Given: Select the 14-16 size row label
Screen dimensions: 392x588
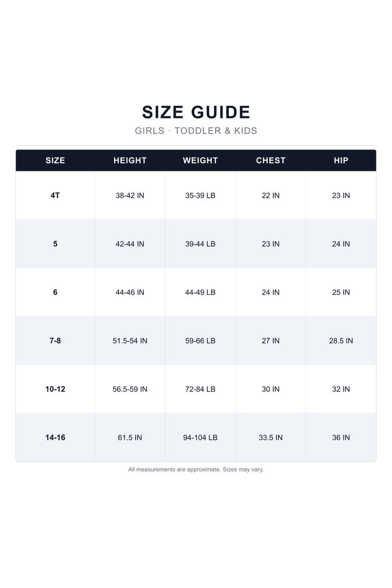Looking at the screenshot, I should pos(55,437).
